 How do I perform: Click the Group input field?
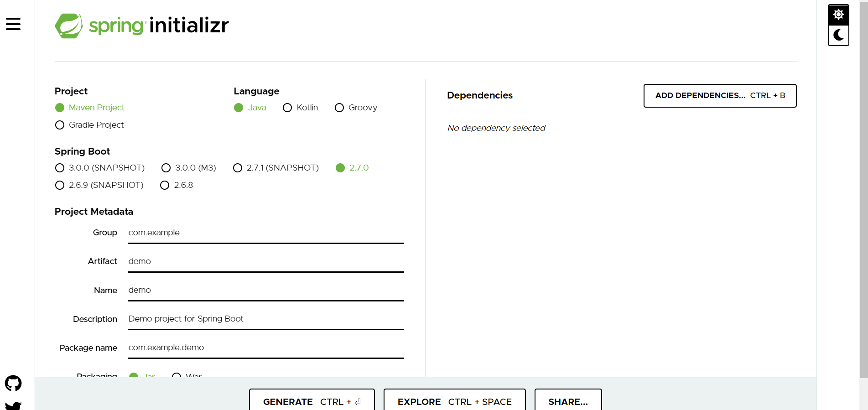click(x=266, y=233)
